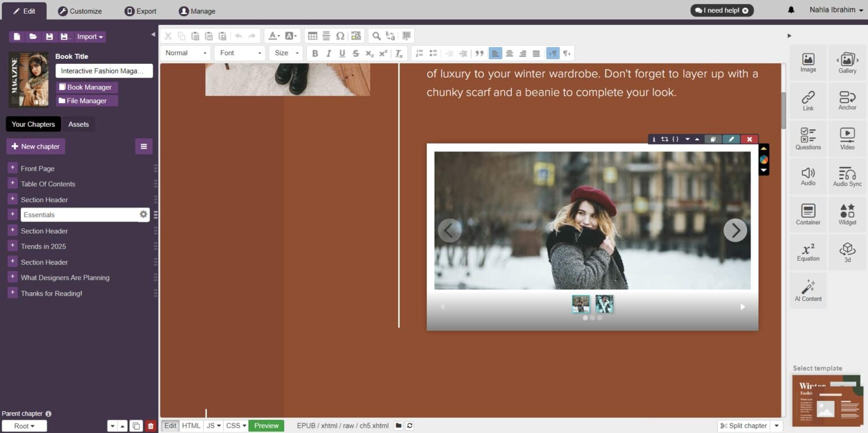Delete the chapter with the trash icon

(x=150, y=426)
